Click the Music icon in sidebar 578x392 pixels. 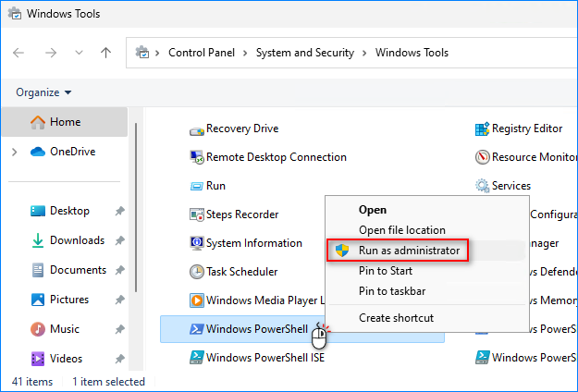click(38, 329)
